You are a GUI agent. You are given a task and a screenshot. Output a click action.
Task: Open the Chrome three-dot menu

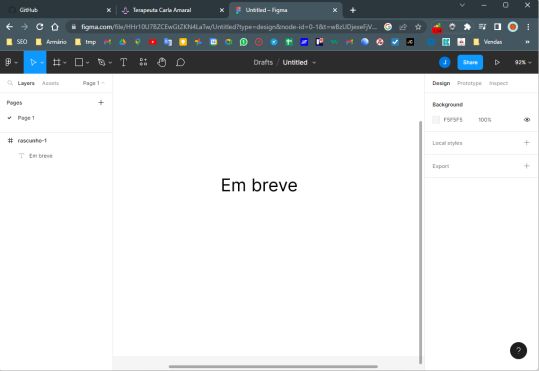click(x=528, y=27)
